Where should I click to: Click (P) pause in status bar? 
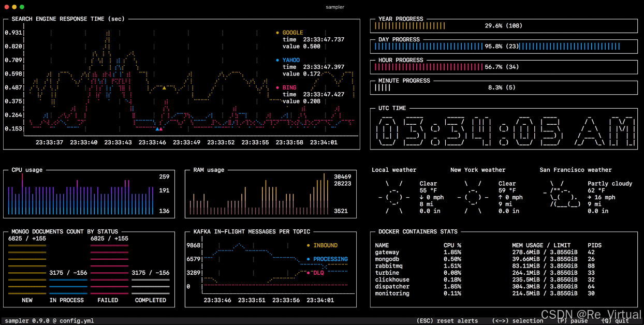pyautogui.click(x=573, y=321)
